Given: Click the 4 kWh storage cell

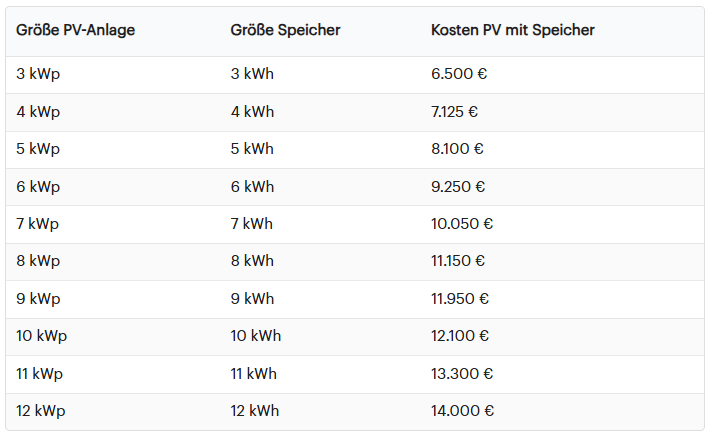Looking at the screenshot, I should (x=252, y=112).
